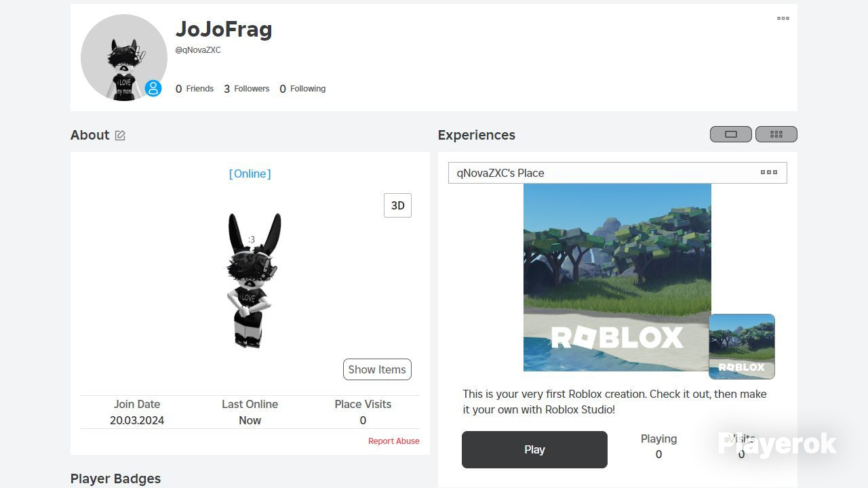Click the blue online status person icon
868x488 pixels.
(x=153, y=88)
